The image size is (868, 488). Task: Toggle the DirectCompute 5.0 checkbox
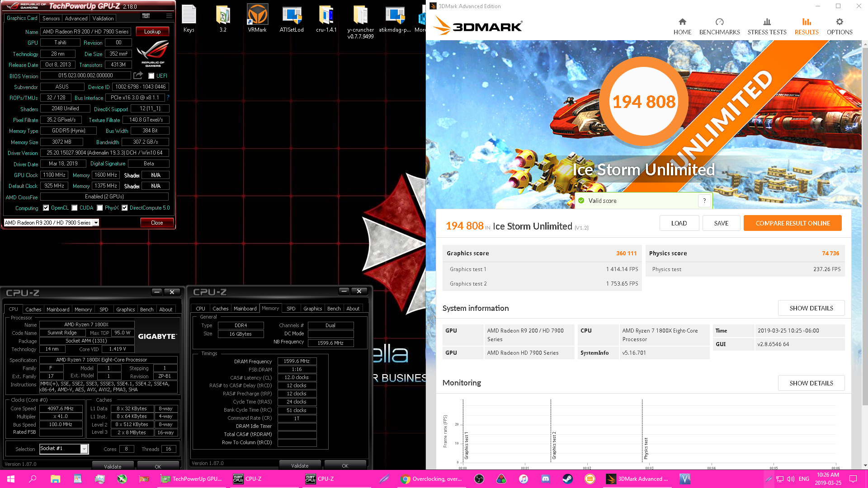pos(124,208)
